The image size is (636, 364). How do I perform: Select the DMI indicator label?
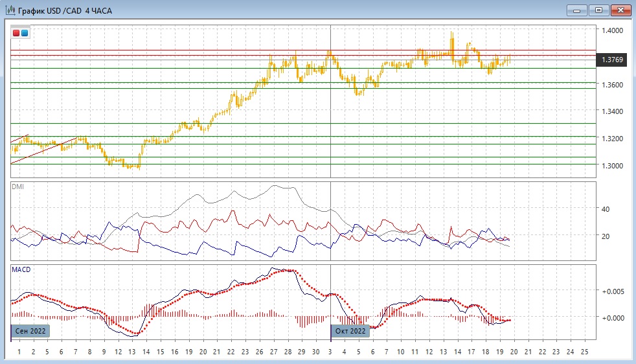pos(18,187)
